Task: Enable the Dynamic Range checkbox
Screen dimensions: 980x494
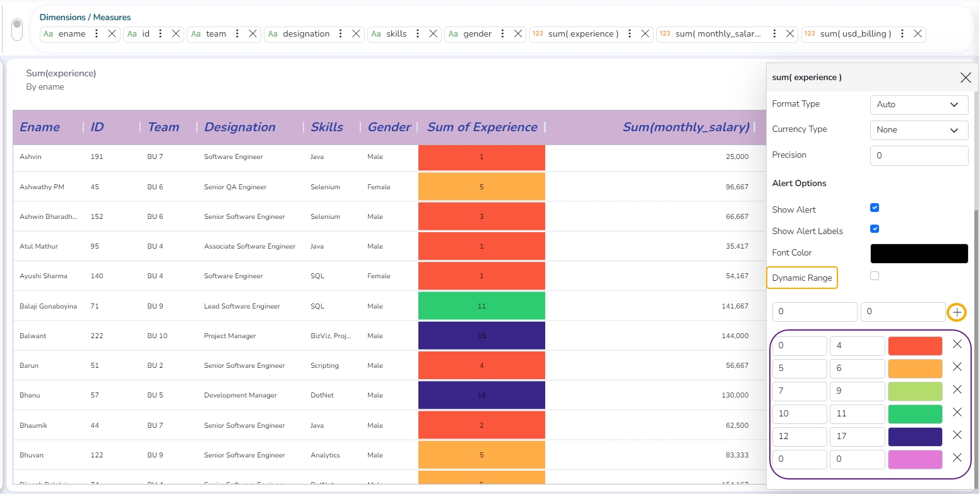Action: pos(875,276)
